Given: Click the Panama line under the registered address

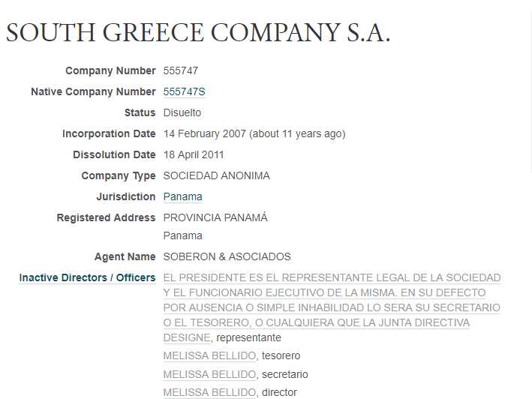Looking at the screenshot, I should [x=182, y=235].
